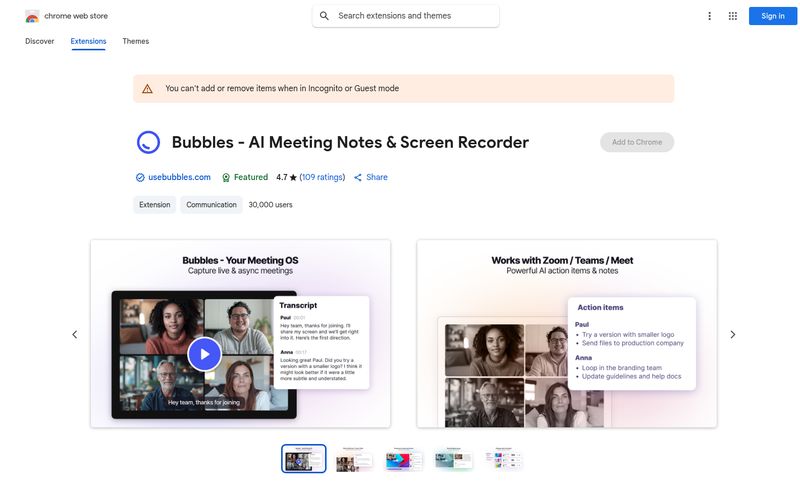Image resolution: width=800 pixels, height=496 pixels.
Task: Click the share icon next to Share
Action: tap(358, 178)
